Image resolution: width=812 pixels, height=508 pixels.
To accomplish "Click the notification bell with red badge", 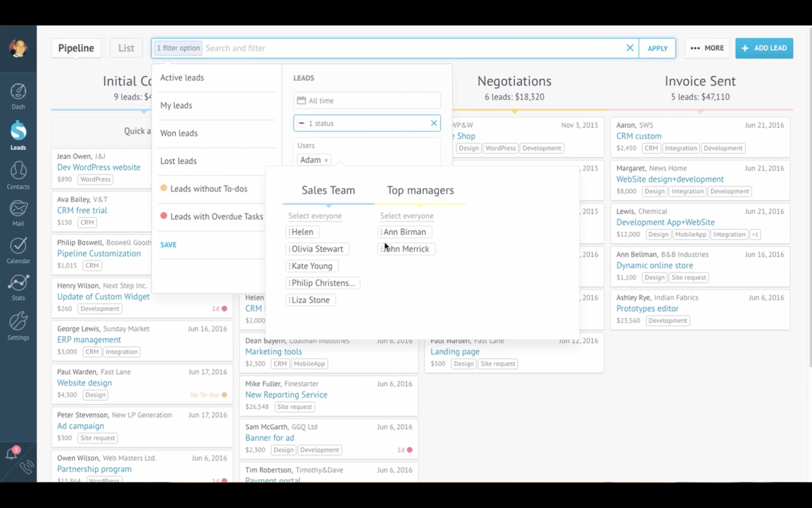I will pos(11,452).
